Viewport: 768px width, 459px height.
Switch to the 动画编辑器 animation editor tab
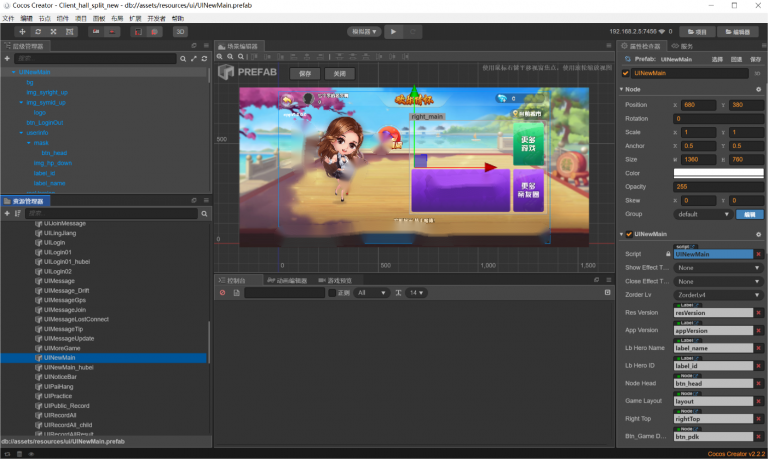[x=287, y=280]
